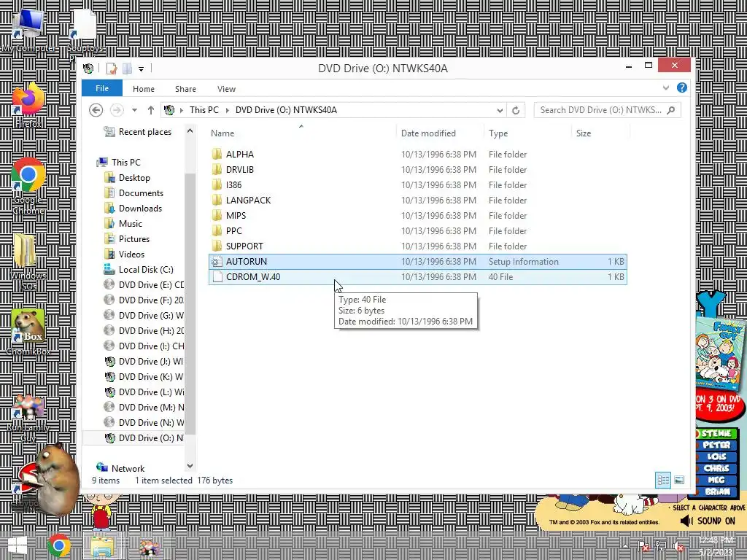Open Documents in navigation pane
747x560 pixels.
(141, 192)
